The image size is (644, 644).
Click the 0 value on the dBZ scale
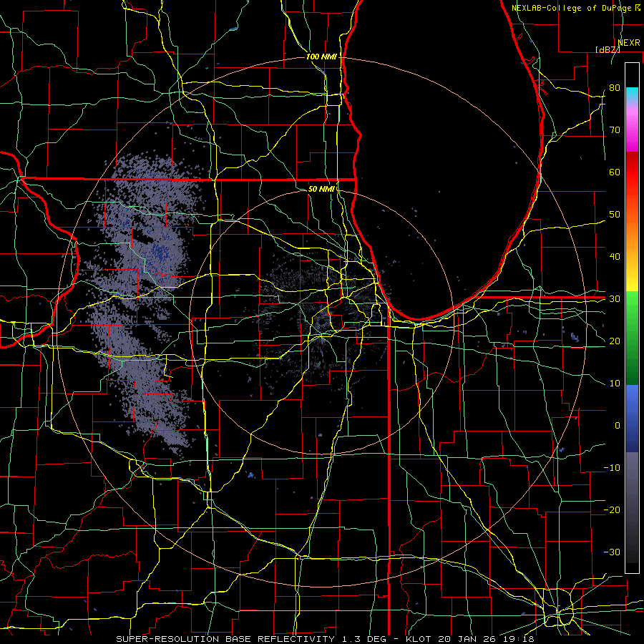(618, 426)
